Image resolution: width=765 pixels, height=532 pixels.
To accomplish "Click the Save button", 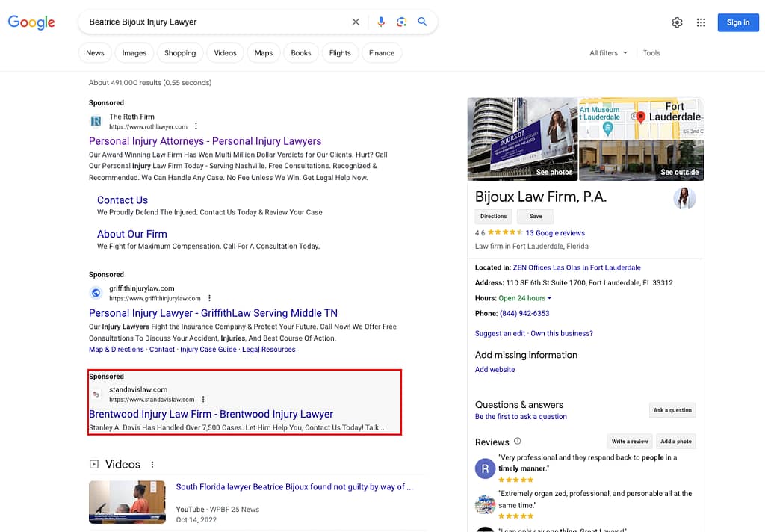I will pyautogui.click(x=536, y=216).
